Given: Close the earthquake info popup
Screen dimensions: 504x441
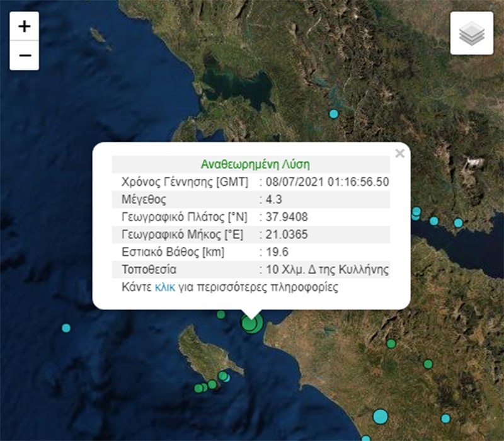Looking at the screenshot, I should coord(399,153).
